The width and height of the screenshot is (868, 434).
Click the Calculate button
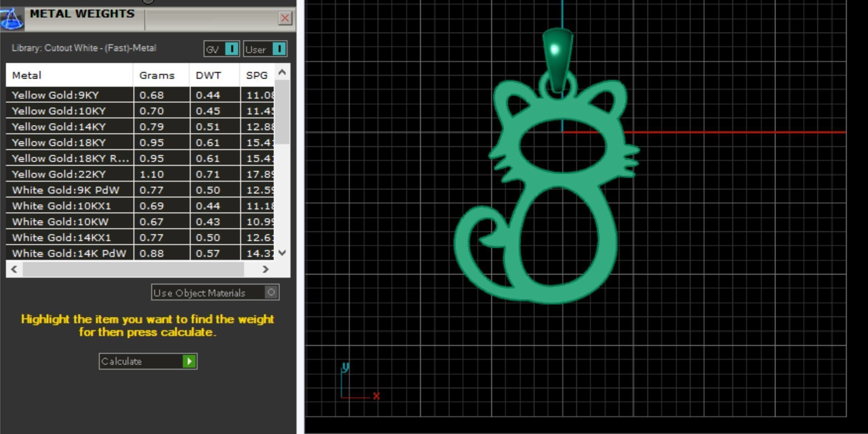[x=148, y=361]
